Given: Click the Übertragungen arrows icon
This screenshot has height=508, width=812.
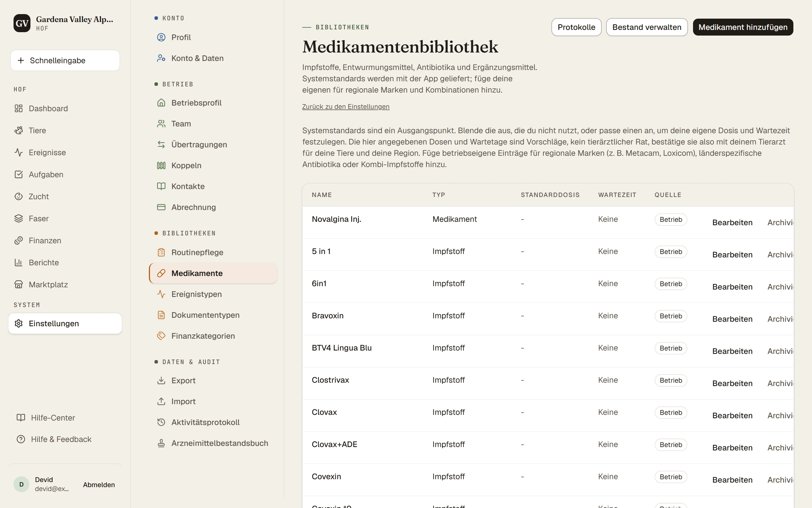Looking at the screenshot, I should pos(161,144).
